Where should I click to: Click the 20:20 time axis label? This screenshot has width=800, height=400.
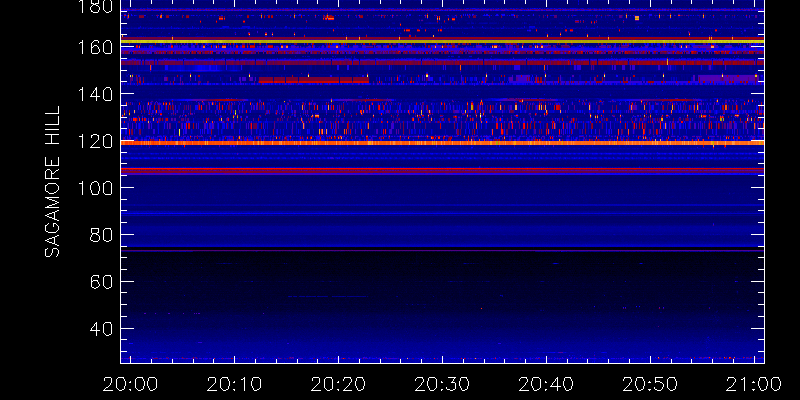click(x=338, y=384)
